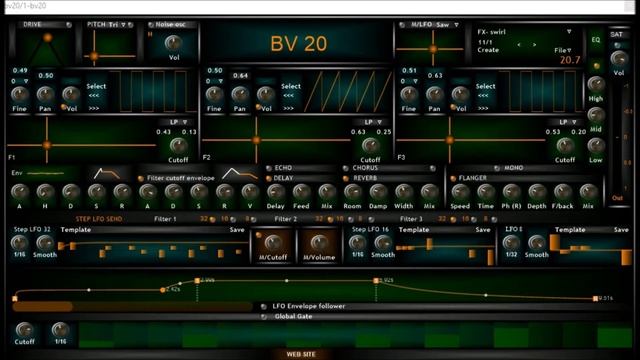Click the SAT Vol knob
Image resolution: width=640 pixels, height=360 pixels.
coord(619,58)
